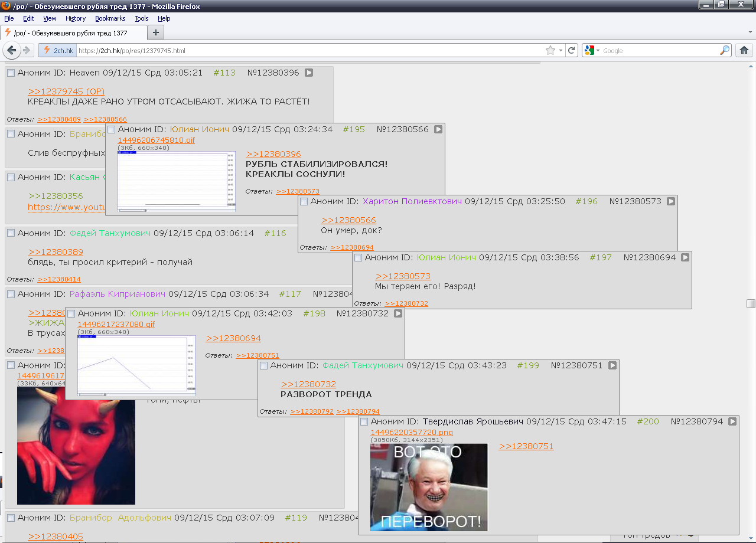Follow reply link >>12380396 in post #195
This screenshot has width=756, height=543.
(x=273, y=154)
